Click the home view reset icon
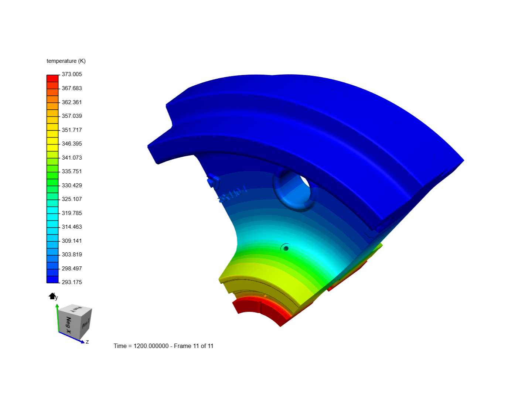 pyautogui.click(x=52, y=296)
